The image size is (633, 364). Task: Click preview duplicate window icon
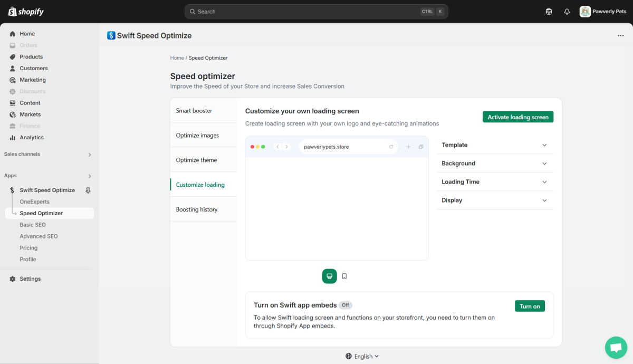(x=421, y=147)
